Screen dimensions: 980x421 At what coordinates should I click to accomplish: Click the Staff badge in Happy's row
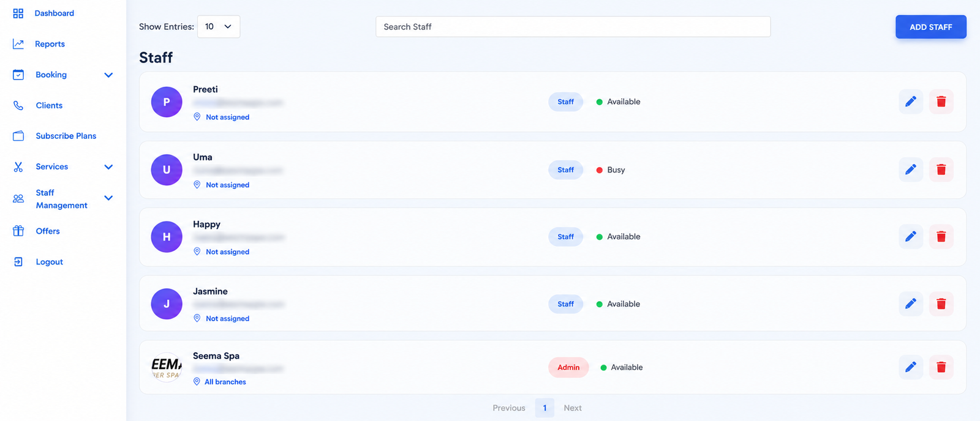coord(566,237)
